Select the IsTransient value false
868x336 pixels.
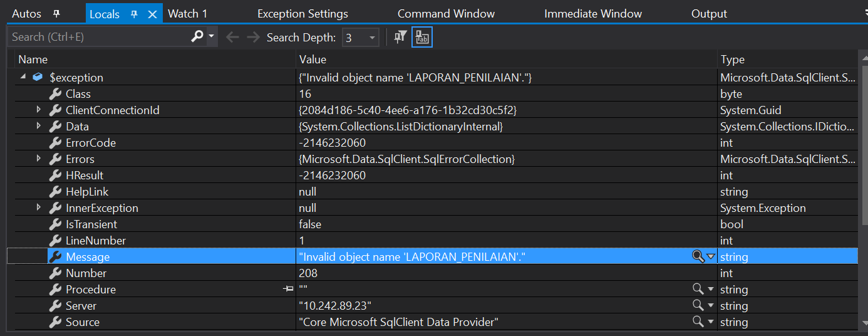point(310,224)
